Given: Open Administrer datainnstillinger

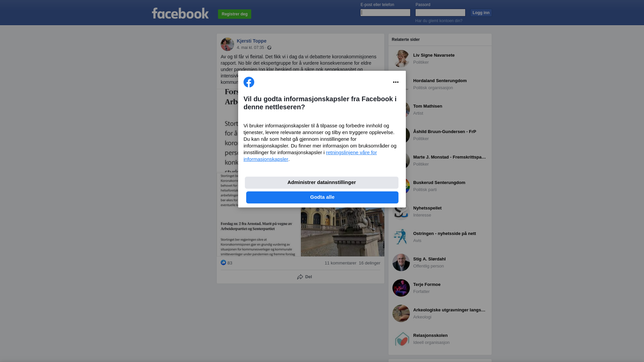Looking at the screenshot, I should 322,183.
